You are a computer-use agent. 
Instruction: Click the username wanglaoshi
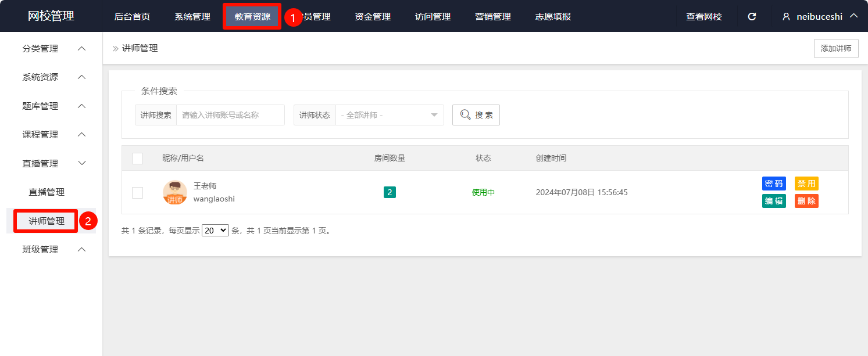click(x=214, y=199)
